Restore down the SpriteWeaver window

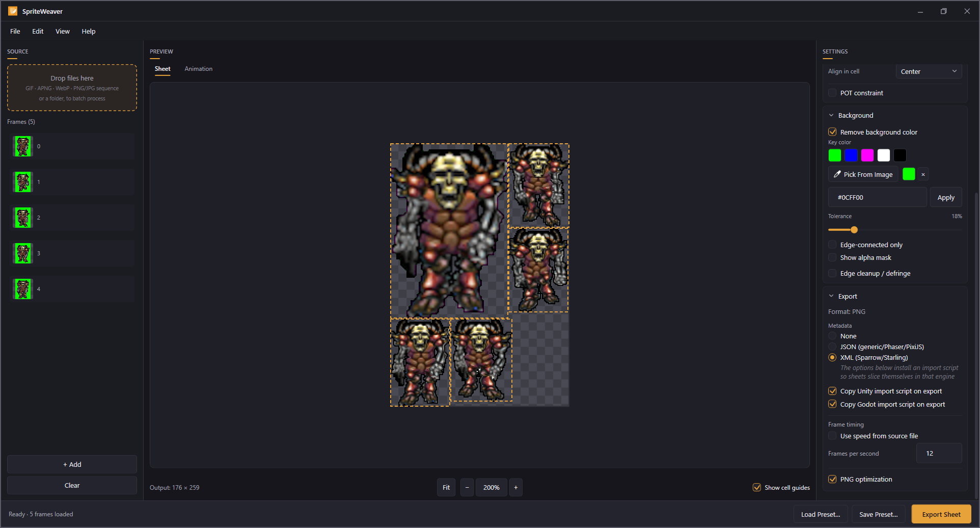click(944, 11)
